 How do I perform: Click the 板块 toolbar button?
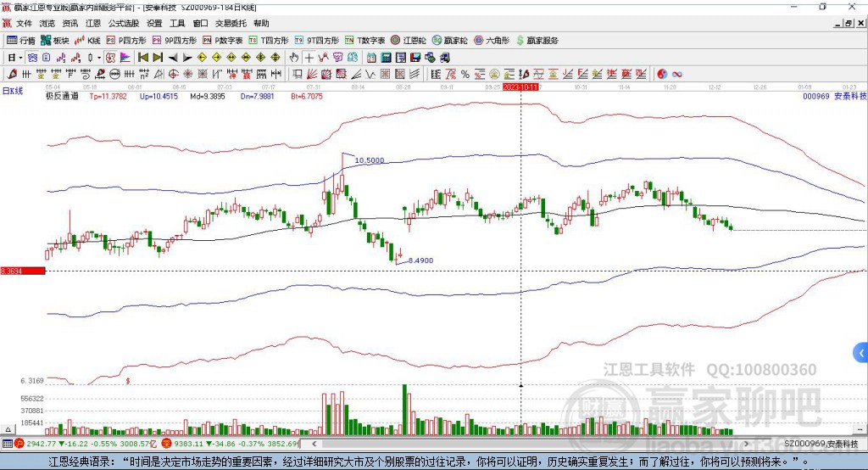(55, 41)
